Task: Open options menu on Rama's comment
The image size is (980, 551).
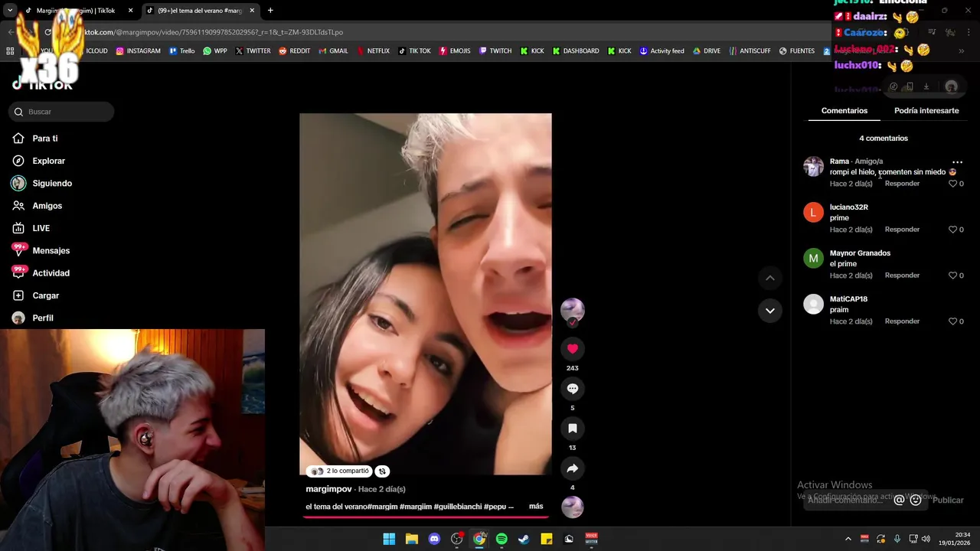Action: tap(957, 162)
